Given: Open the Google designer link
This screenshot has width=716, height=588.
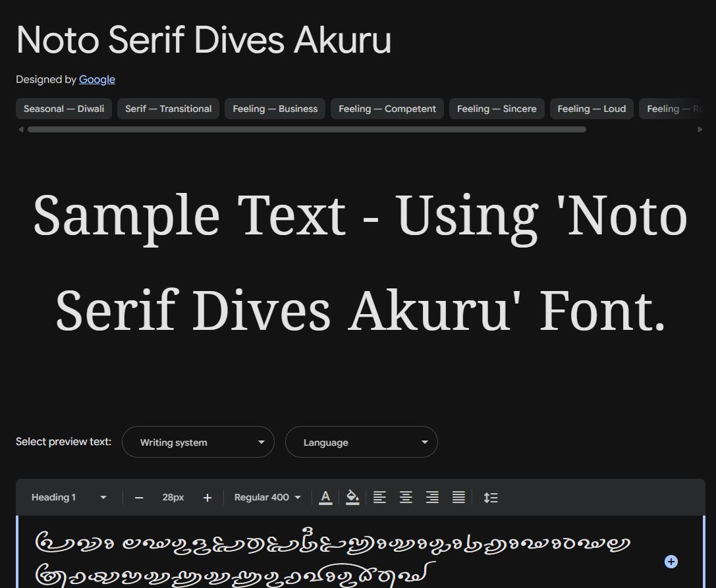Looking at the screenshot, I should [x=97, y=80].
